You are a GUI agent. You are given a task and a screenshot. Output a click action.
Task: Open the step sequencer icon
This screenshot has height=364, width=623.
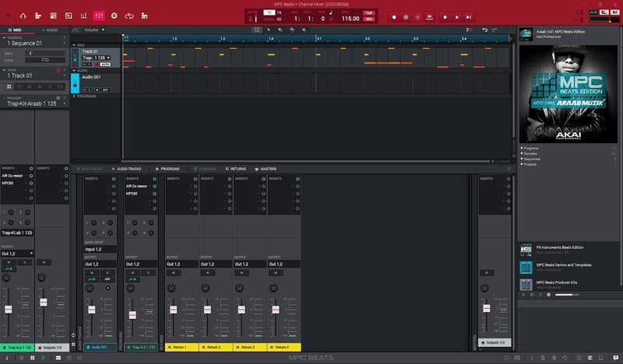[x=145, y=16]
